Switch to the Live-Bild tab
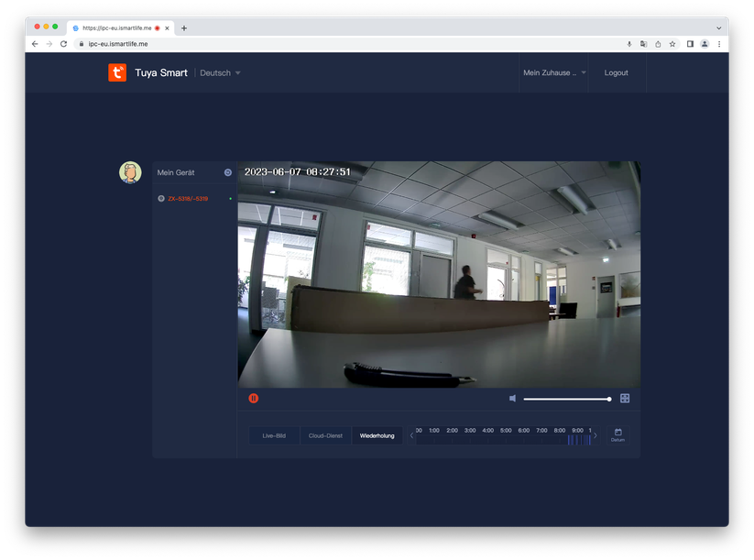 273,434
